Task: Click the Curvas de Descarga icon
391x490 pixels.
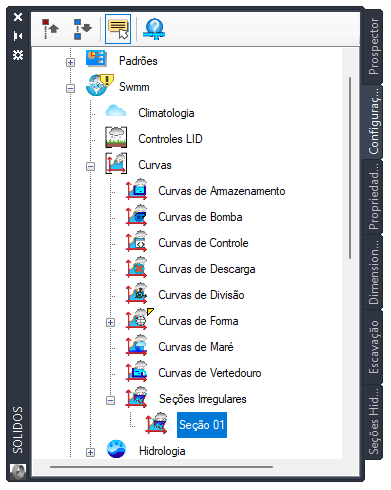Action: point(136,267)
